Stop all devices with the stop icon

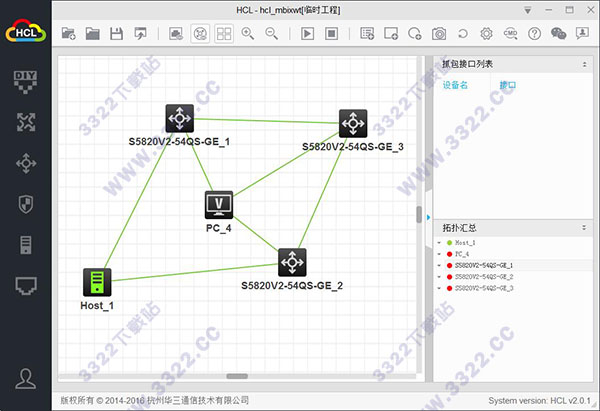click(331, 34)
